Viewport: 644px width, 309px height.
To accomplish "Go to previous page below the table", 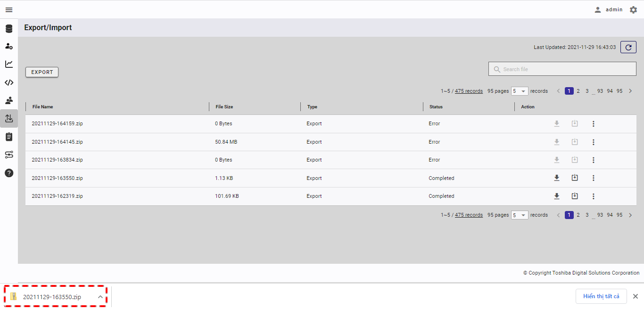I will [559, 215].
